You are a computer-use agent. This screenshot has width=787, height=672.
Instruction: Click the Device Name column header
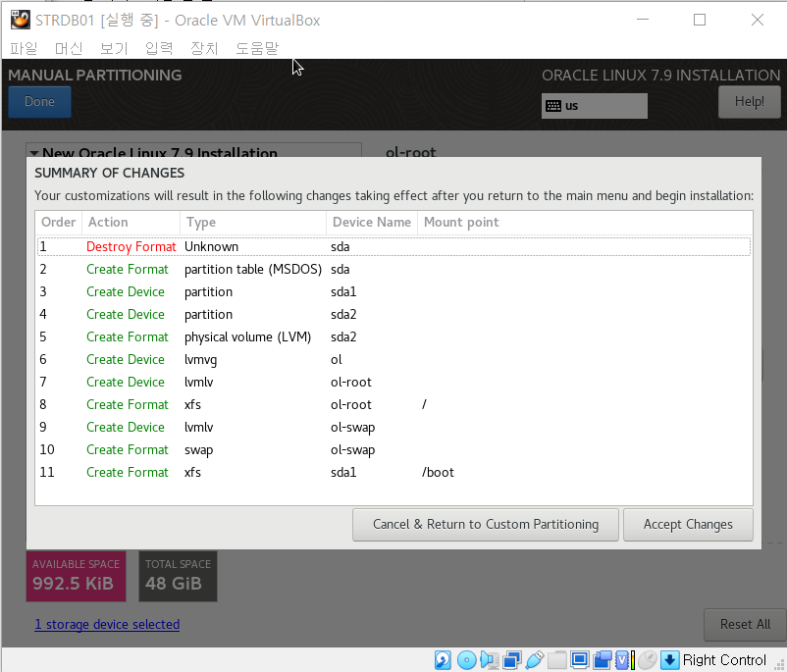click(372, 223)
